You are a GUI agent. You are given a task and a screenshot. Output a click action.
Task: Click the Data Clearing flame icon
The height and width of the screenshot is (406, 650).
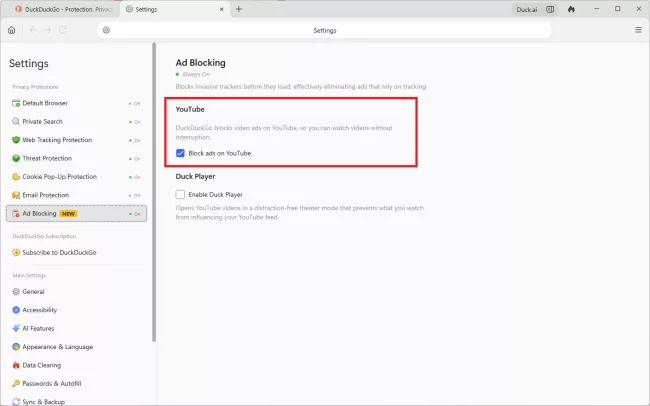16,365
